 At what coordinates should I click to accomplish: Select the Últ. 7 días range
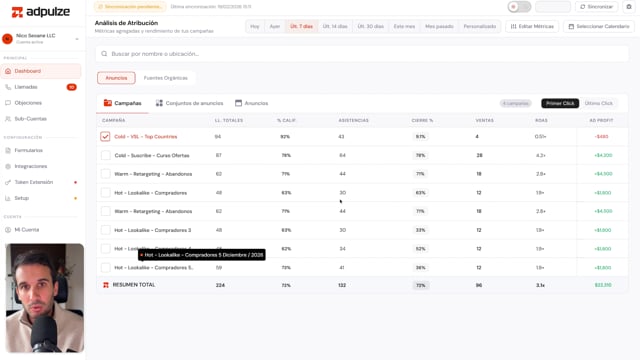[302, 26]
